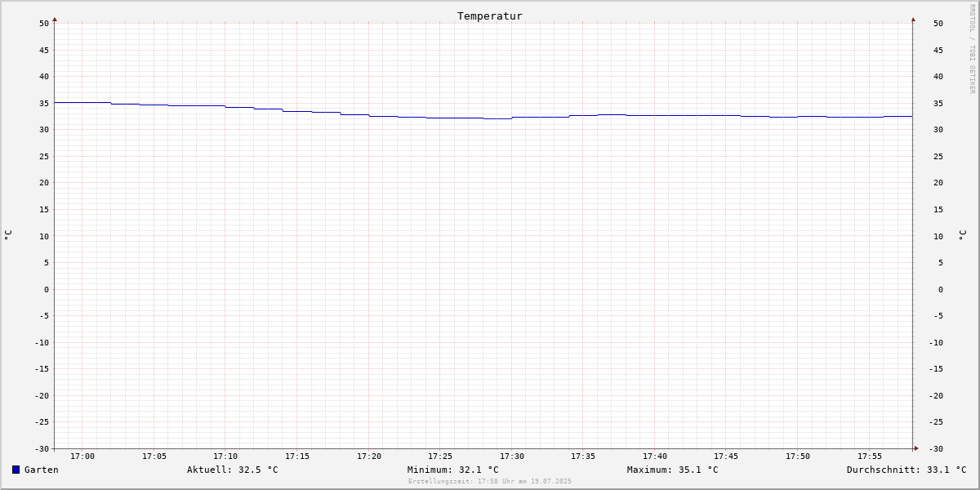Screen dimensions: 980x490
Task: Click the blue Garten legend color box
Action: click(x=16, y=470)
